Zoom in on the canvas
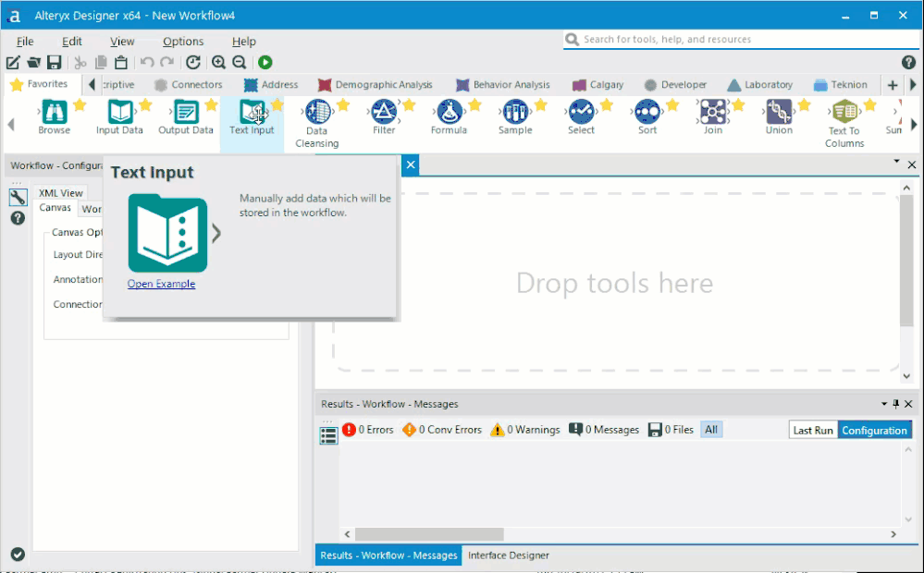 218,62
